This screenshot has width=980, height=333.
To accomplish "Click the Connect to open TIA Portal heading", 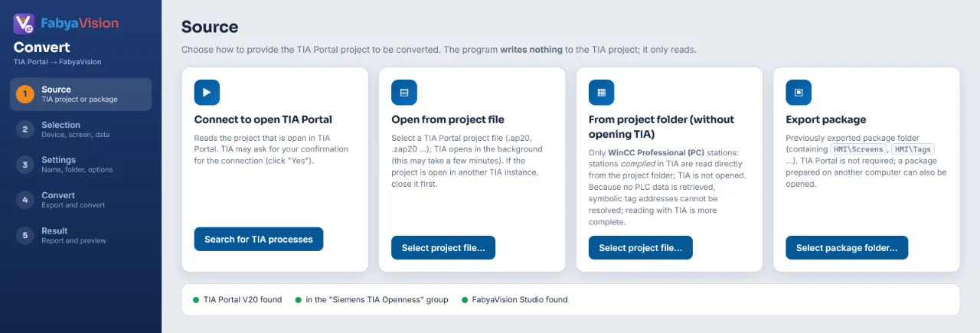I will pyautogui.click(x=263, y=119).
